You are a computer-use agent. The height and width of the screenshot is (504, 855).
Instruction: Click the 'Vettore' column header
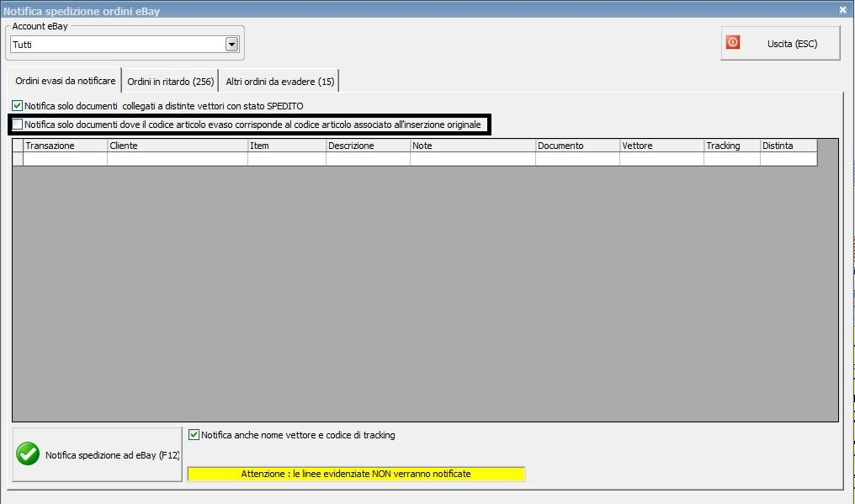[662, 146]
